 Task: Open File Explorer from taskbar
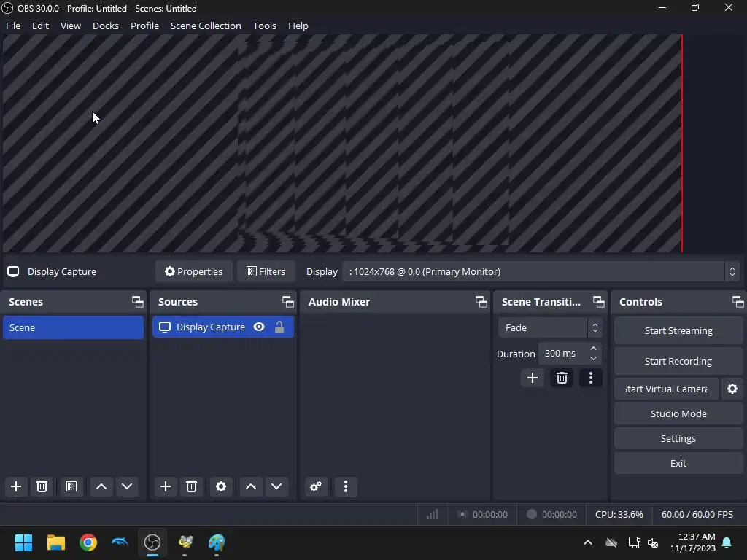coord(55,542)
